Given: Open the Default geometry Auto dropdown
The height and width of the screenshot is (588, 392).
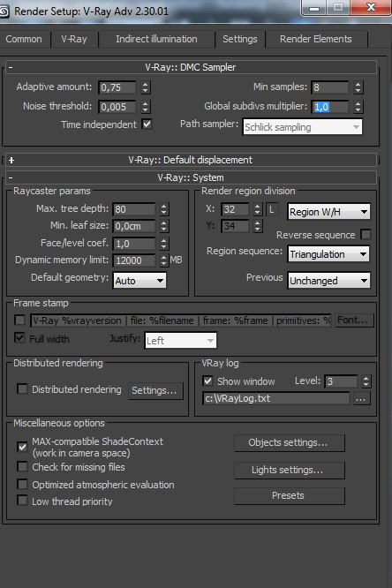Looking at the screenshot, I should pos(139,281).
